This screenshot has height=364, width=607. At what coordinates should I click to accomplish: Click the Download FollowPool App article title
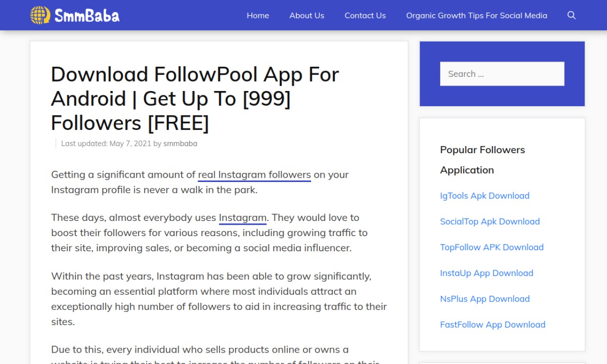[x=195, y=99]
